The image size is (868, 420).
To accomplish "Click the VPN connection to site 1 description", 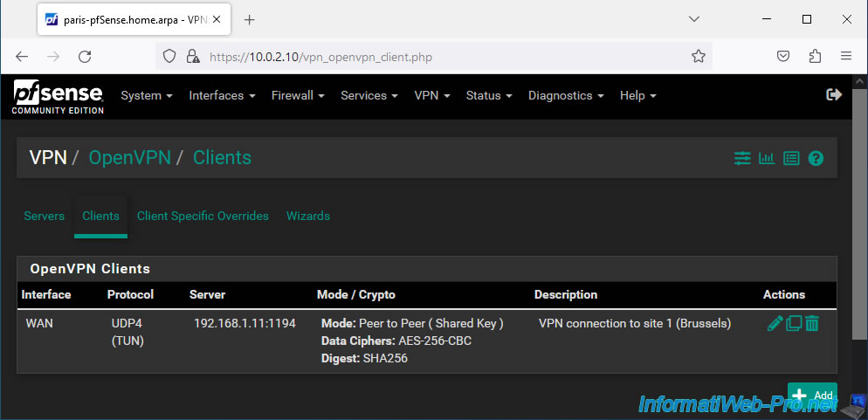I will point(635,323).
